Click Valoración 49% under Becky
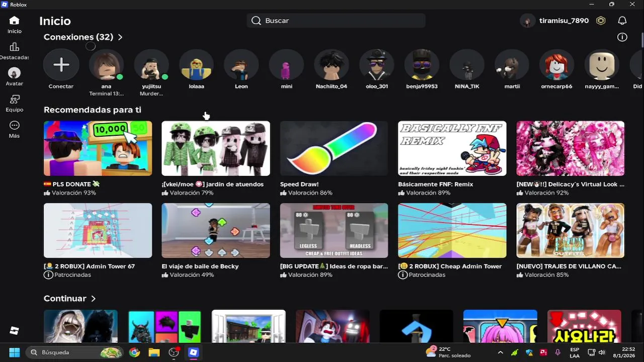644x362 pixels. (x=188, y=275)
